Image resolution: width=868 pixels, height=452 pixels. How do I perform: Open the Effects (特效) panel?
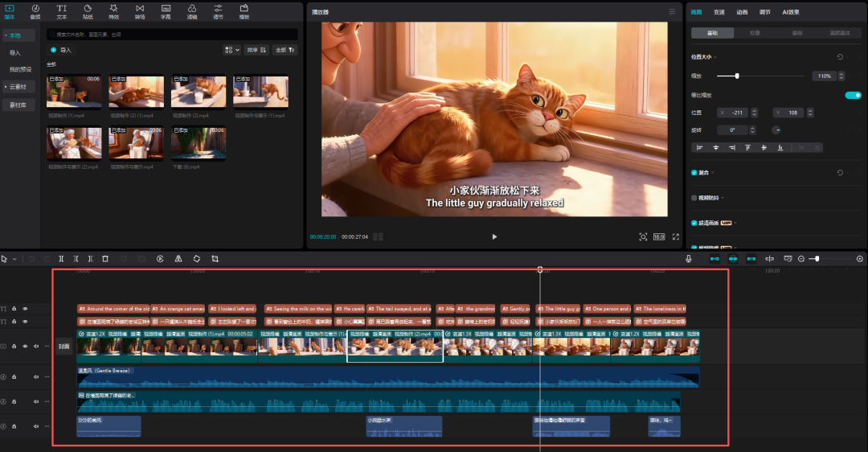pyautogui.click(x=113, y=11)
